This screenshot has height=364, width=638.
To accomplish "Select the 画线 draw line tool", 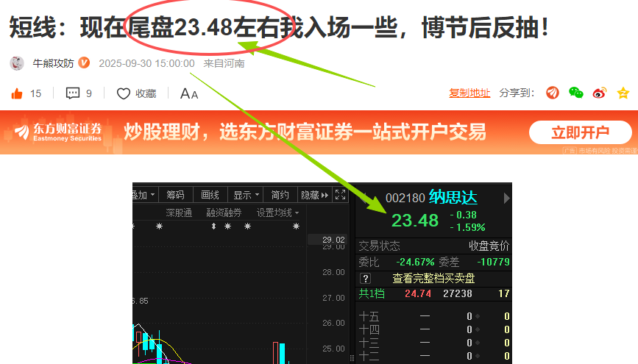I will click(210, 195).
